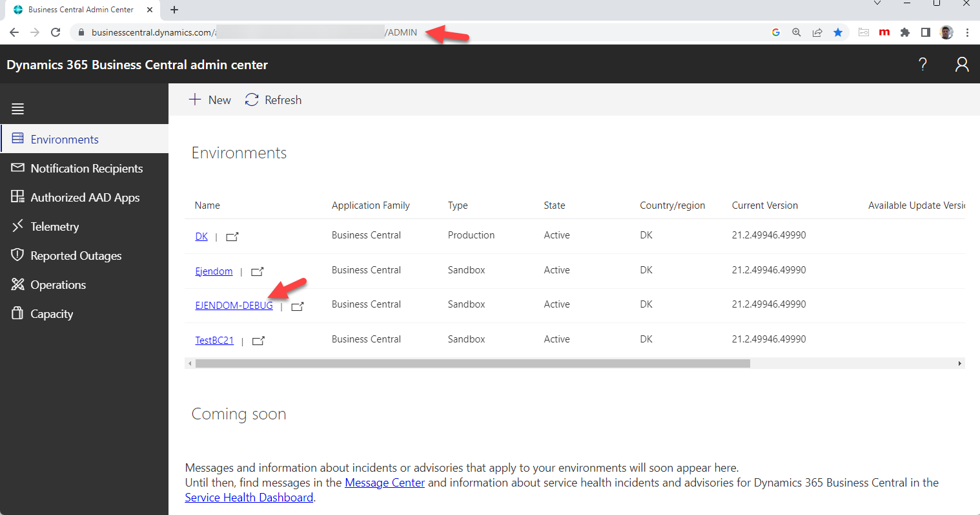Click the Type column header

pyautogui.click(x=458, y=205)
